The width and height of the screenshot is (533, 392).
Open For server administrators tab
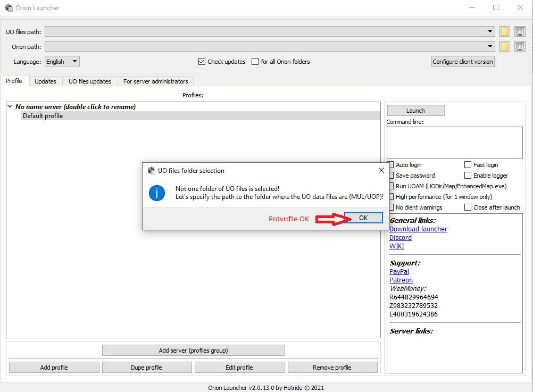click(156, 81)
